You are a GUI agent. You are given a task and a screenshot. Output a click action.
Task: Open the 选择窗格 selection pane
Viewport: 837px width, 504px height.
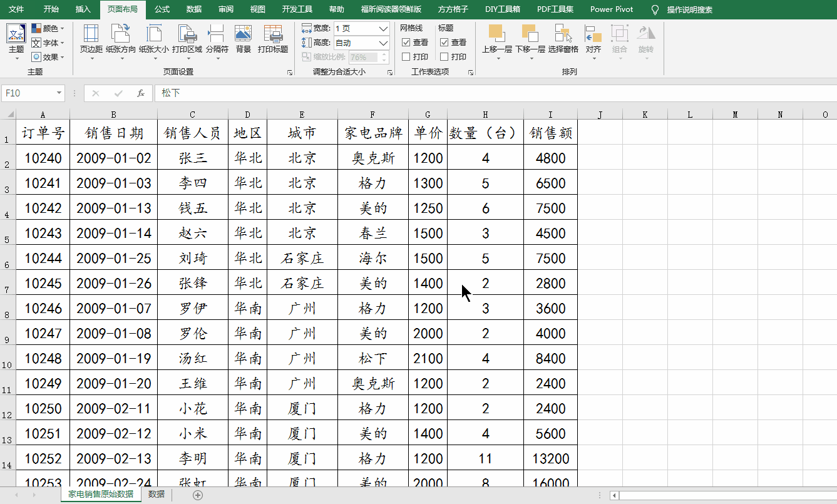pos(563,39)
